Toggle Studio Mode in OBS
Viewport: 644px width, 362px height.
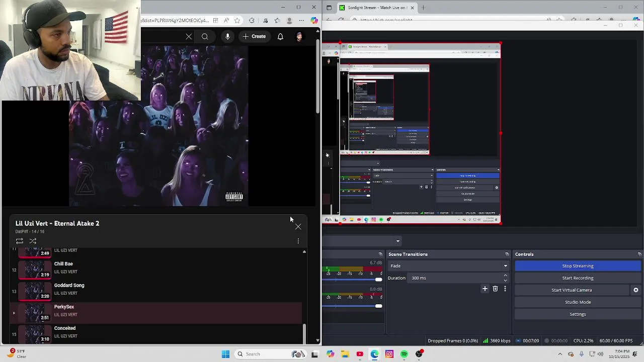point(578,302)
